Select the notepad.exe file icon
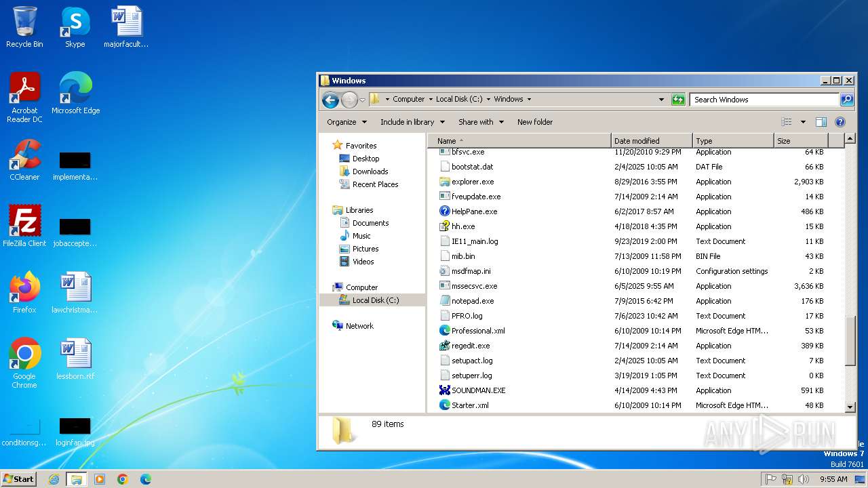Screen dimensions: 868x488 [445, 301]
